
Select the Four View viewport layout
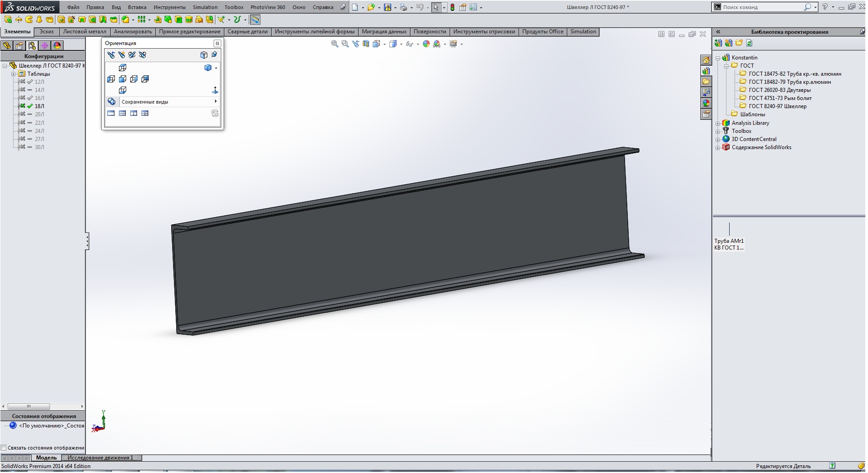point(145,113)
